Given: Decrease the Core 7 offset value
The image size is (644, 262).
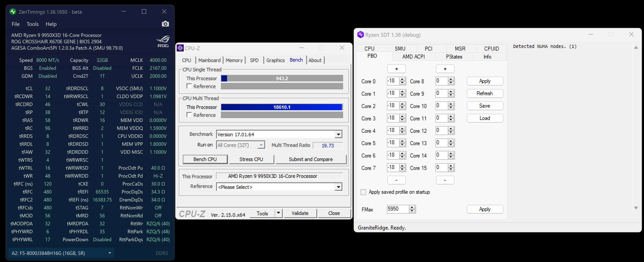Looking at the screenshot, I should click(402, 170).
